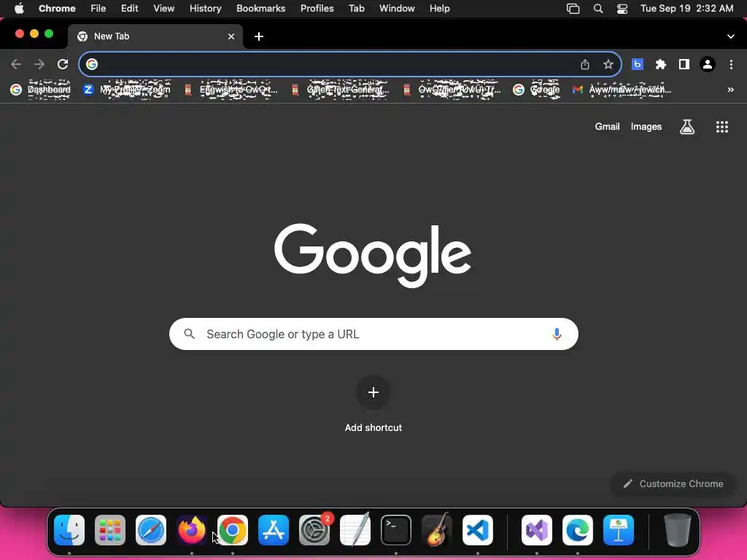Open the Help menu

pos(440,9)
